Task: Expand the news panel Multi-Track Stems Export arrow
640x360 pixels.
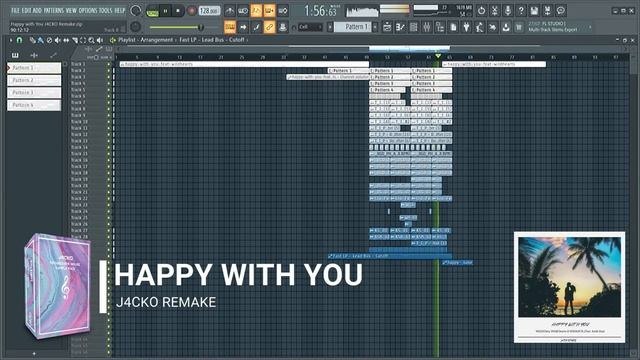Action: coord(590,27)
